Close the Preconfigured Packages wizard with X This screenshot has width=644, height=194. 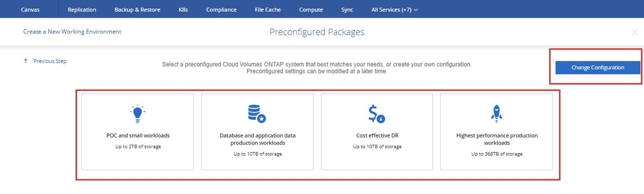point(635,32)
